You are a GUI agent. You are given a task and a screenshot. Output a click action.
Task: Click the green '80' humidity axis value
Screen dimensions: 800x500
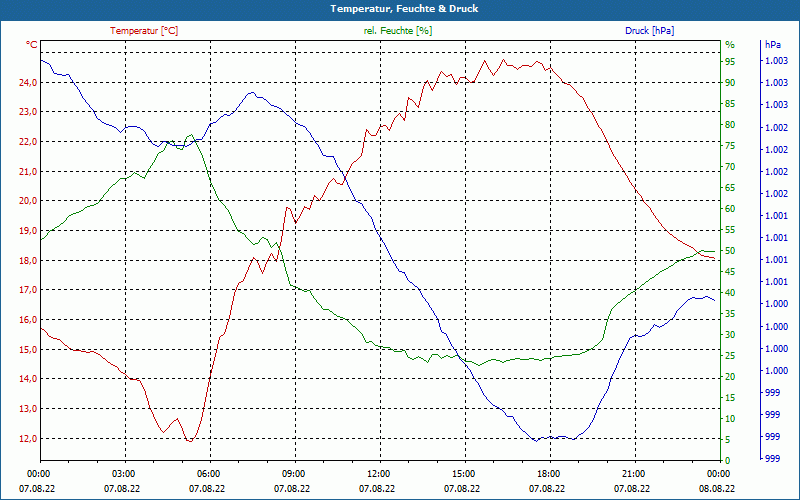(730, 124)
